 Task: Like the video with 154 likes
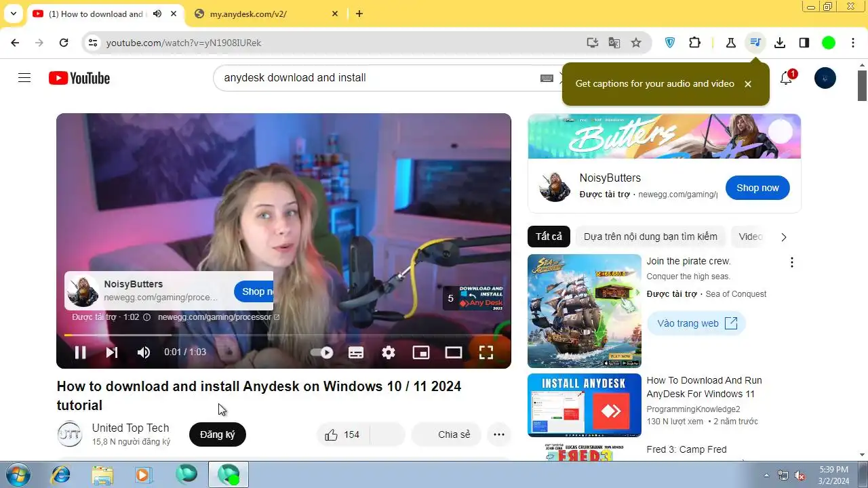(342, 434)
